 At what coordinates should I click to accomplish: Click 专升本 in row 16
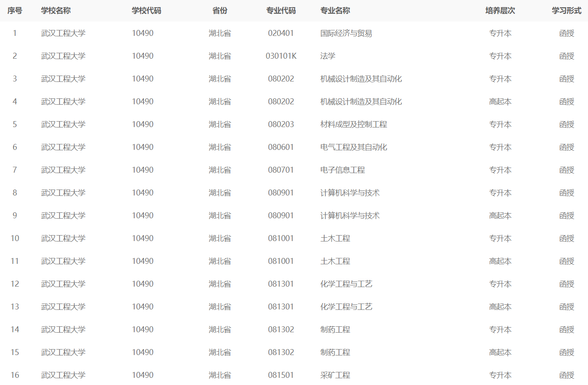[500, 375]
